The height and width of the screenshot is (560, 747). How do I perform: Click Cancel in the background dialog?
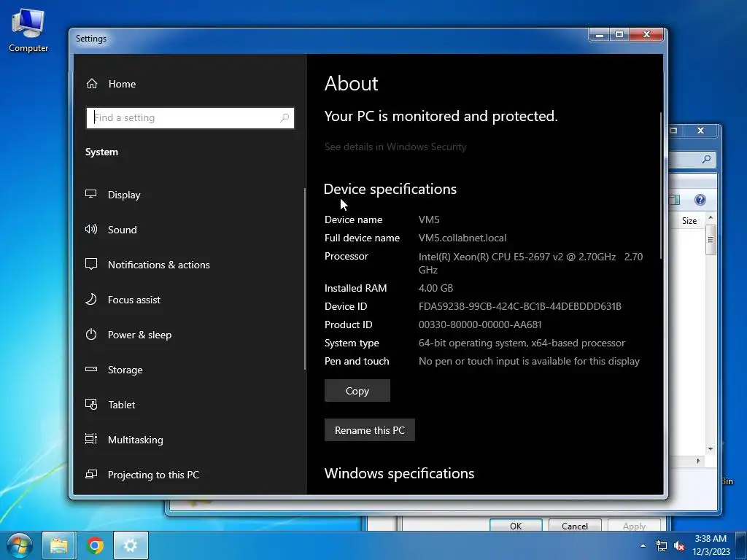point(575,526)
